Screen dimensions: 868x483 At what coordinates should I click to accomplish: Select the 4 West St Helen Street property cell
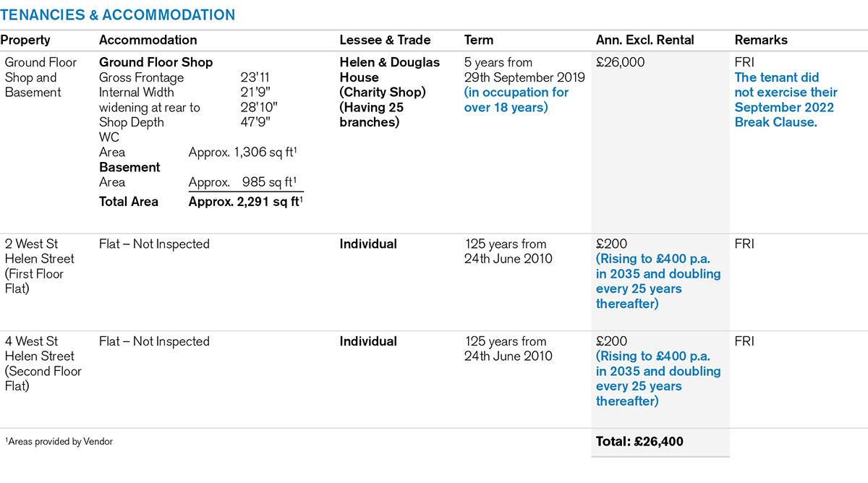coord(44,364)
